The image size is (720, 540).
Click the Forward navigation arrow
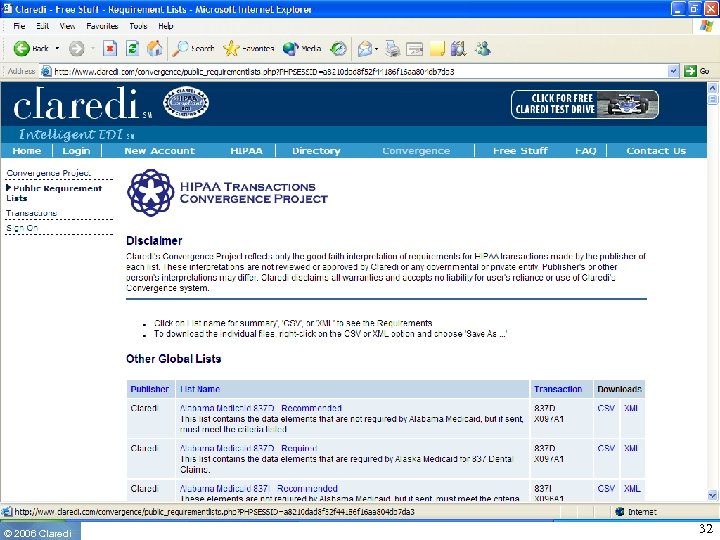(x=77, y=48)
